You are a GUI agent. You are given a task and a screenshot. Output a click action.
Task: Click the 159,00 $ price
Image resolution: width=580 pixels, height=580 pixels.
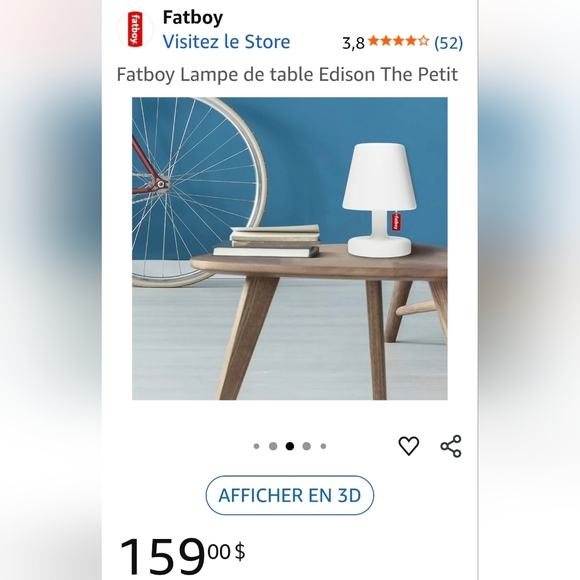tap(182, 556)
